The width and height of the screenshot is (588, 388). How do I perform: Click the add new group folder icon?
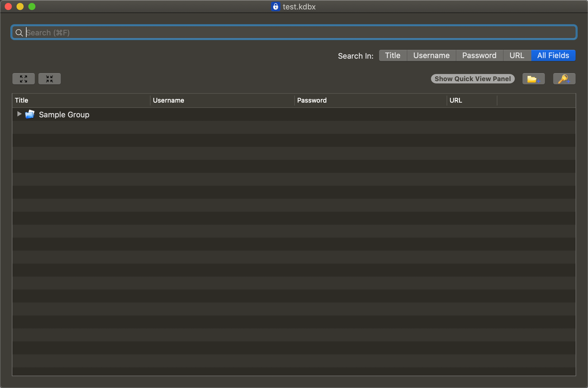click(533, 79)
